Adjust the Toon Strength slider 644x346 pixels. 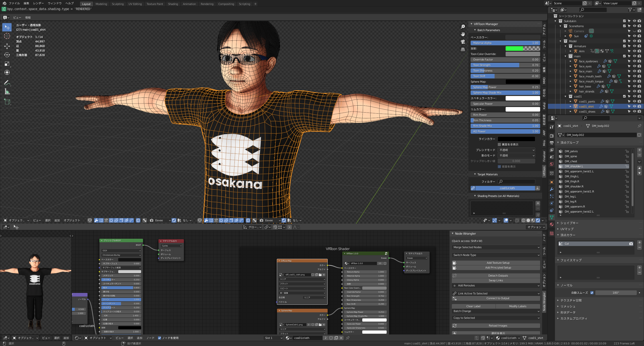coord(505,65)
